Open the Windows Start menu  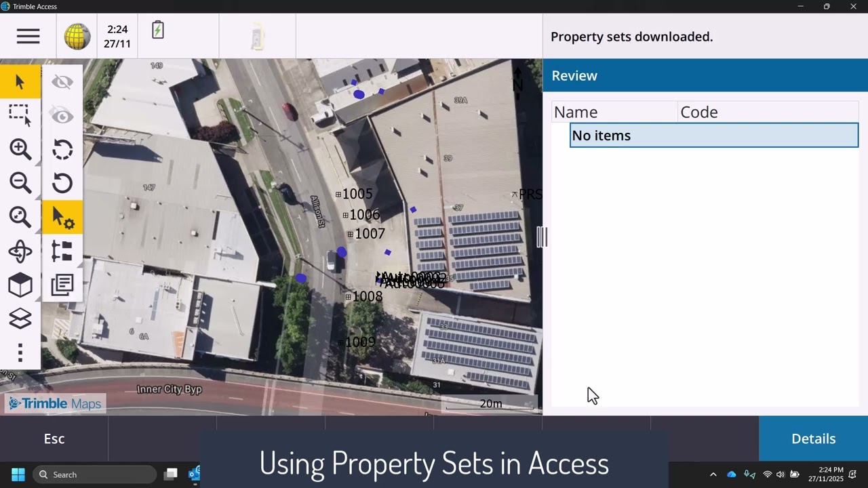[18, 474]
